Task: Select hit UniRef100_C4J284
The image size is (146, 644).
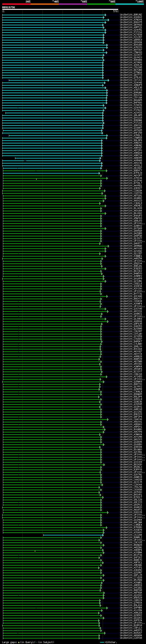Action: [131, 535]
